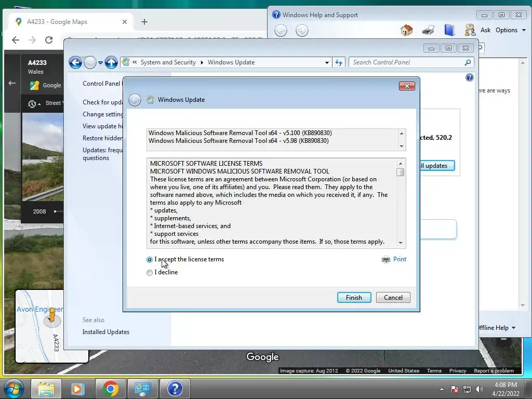This screenshot has height=399, width=532.
Task: Open Street View history clock dropdown
Action: [x=34, y=104]
